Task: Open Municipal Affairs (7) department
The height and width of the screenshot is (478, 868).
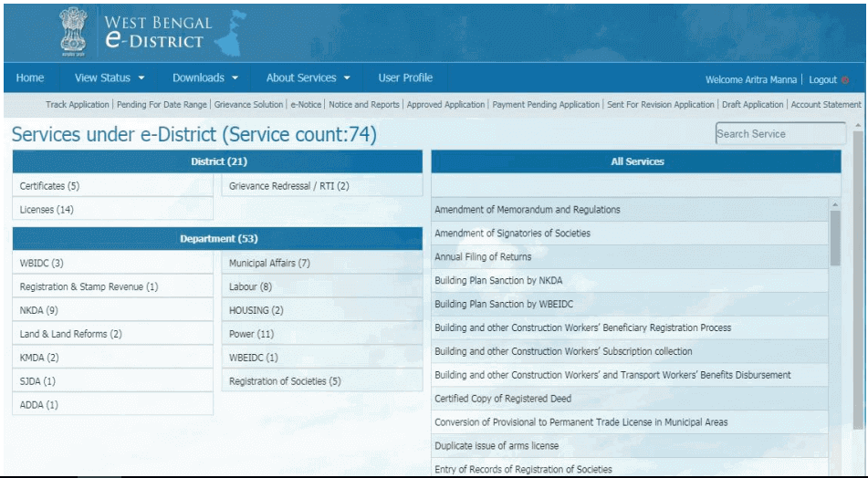Action: pos(322,263)
